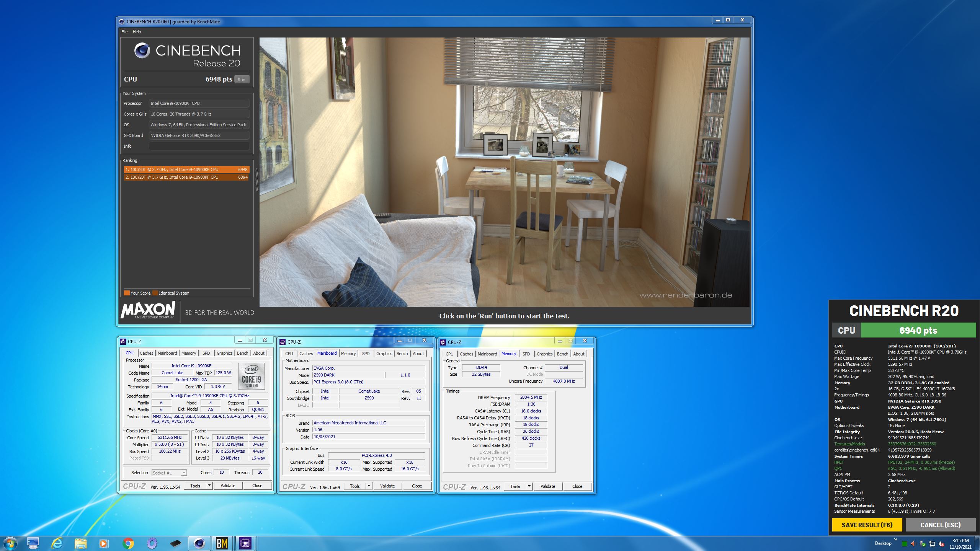Open the File menu in Cinebench

point(124,32)
